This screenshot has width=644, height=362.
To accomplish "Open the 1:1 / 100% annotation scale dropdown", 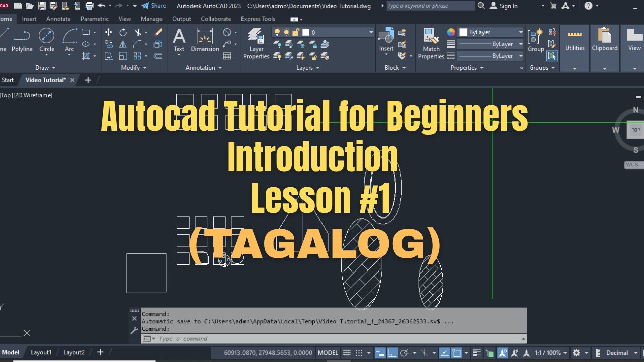I will [551, 353].
